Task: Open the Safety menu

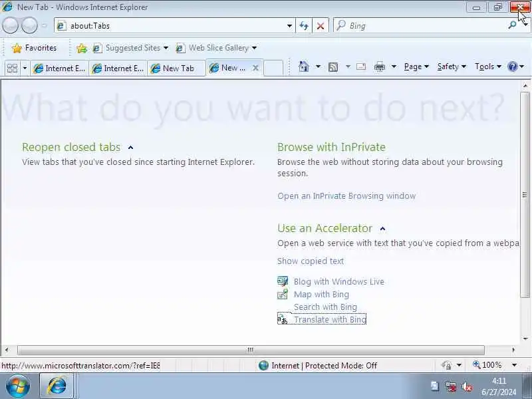Action: pos(452,66)
